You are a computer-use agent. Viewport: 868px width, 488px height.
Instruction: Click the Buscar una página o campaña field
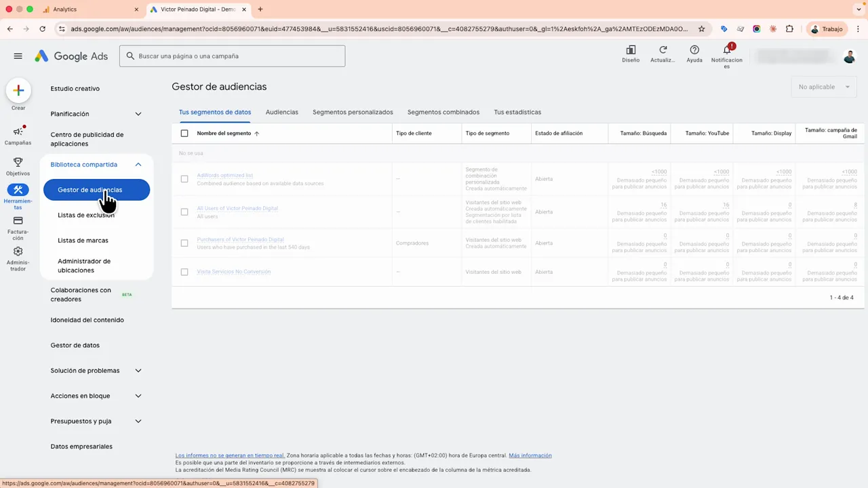click(233, 56)
